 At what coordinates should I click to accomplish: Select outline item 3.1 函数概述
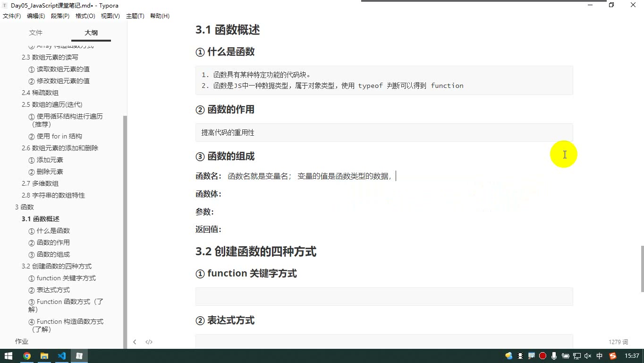pyautogui.click(x=41, y=219)
